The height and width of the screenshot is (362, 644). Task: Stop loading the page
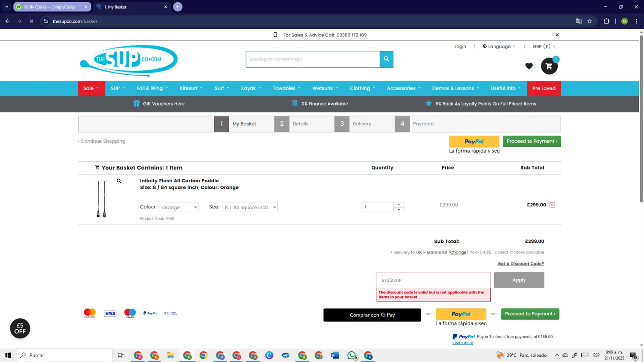tap(31, 21)
